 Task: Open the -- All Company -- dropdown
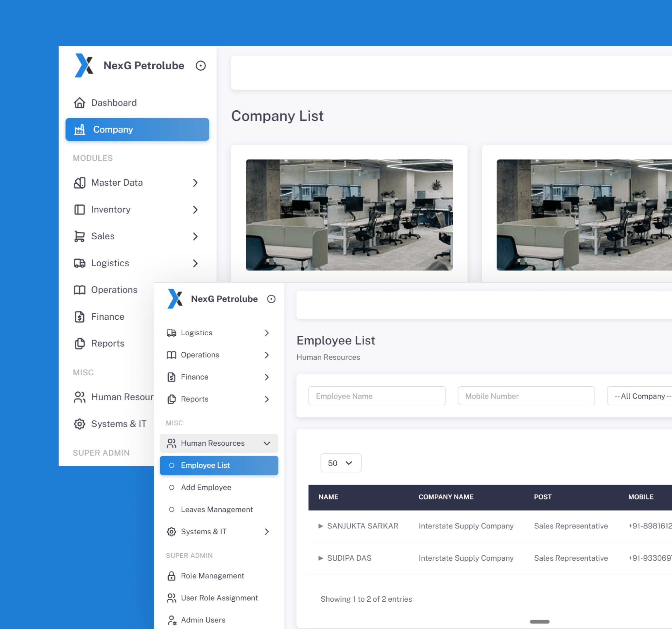click(x=640, y=396)
